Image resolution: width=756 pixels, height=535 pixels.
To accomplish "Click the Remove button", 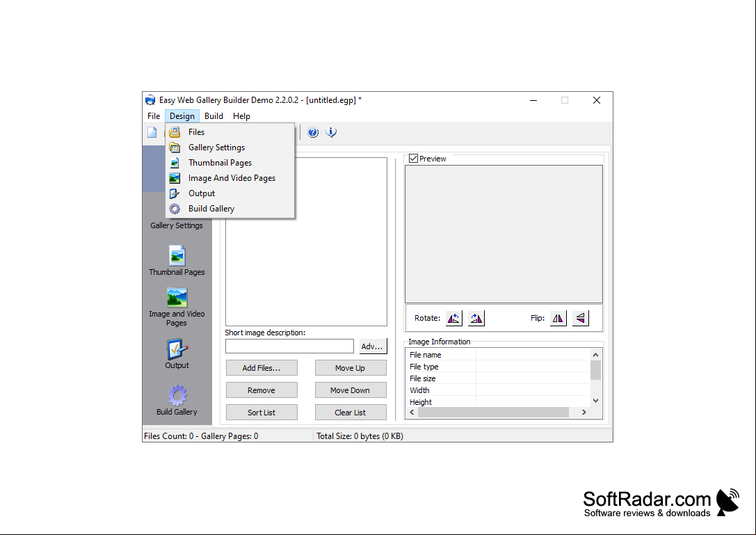I will pyautogui.click(x=262, y=390).
